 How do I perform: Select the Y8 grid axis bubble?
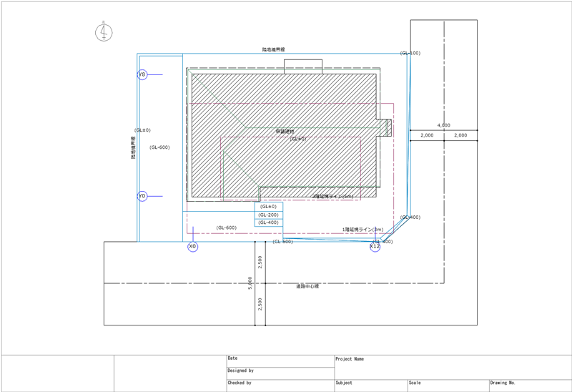(142, 74)
